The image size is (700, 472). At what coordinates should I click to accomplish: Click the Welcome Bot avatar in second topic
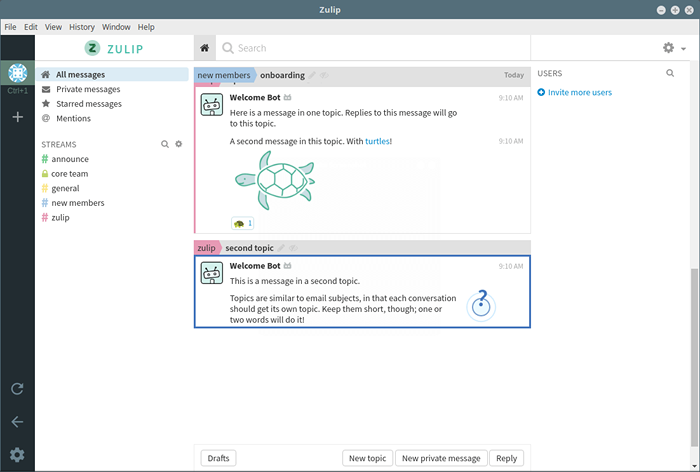pos(212,273)
